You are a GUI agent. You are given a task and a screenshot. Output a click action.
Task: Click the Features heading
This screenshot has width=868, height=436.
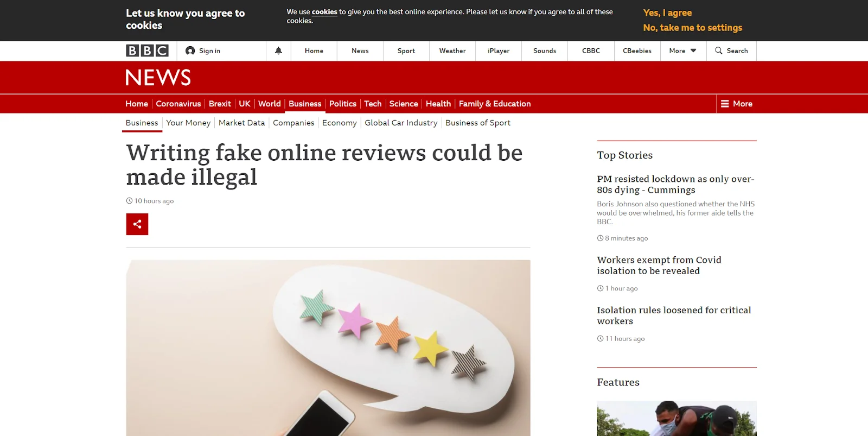[618, 382]
